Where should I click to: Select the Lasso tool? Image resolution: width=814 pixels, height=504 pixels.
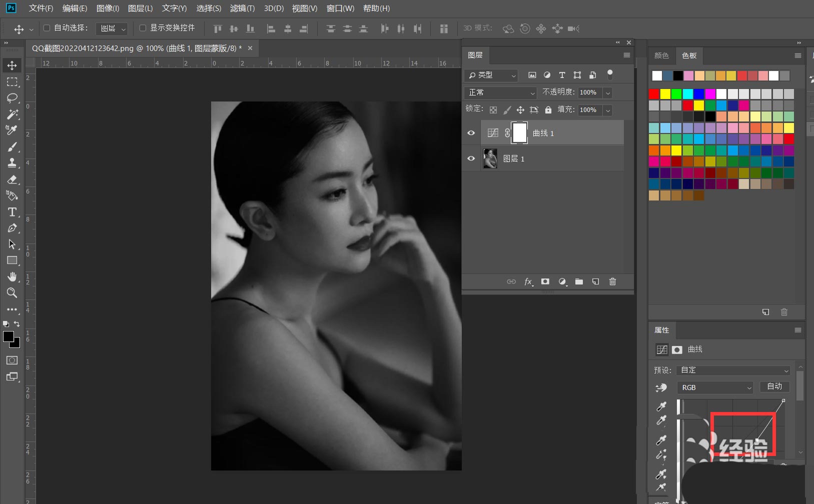coord(13,97)
